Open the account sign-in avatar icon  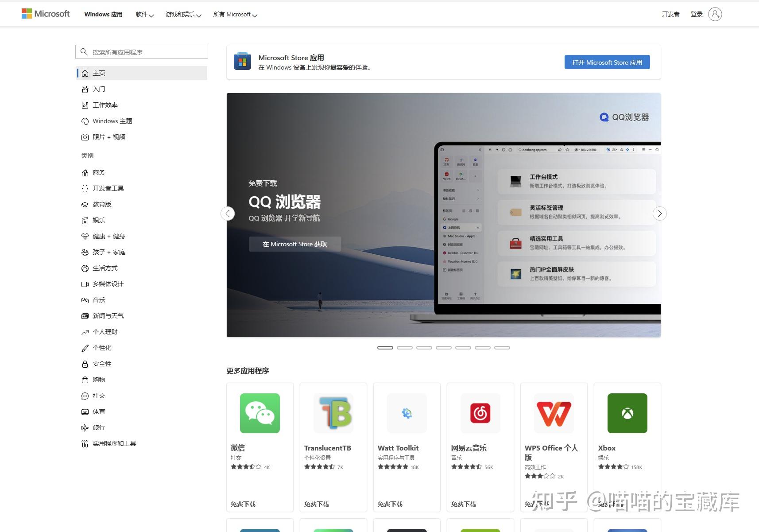715,14
